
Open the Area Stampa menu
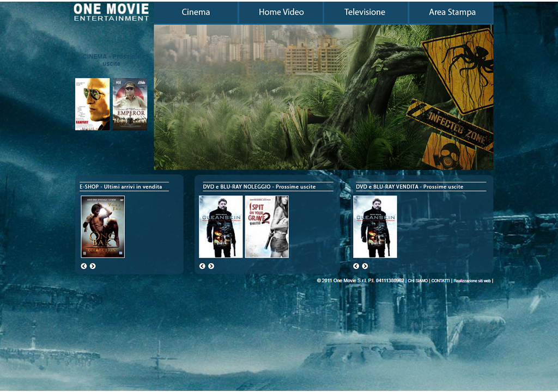pos(452,13)
